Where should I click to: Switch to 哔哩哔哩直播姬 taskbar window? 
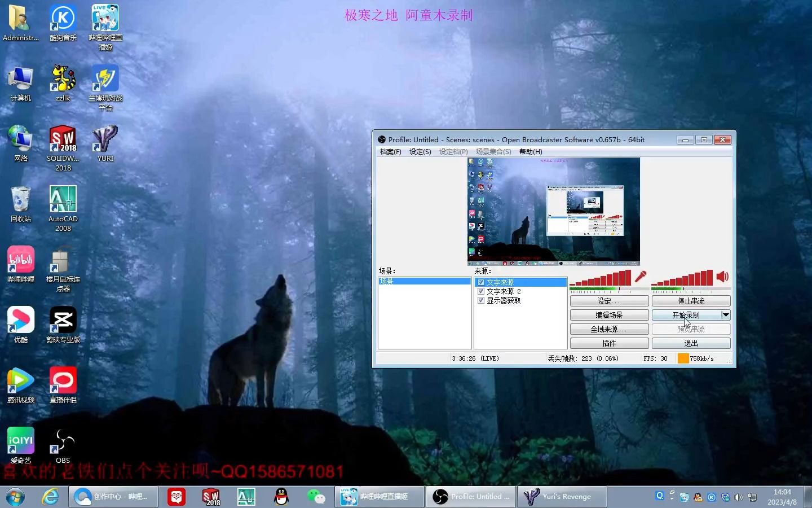(x=380, y=497)
